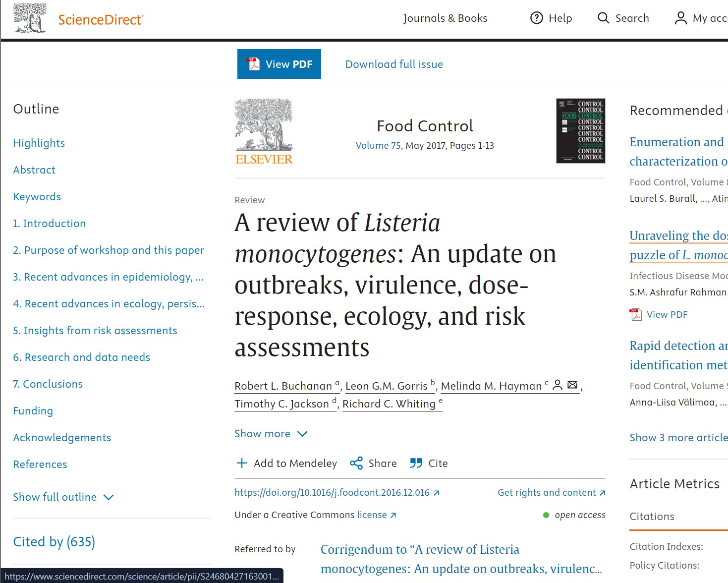Open Help via the question mark icon
This screenshot has height=583, width=728.
point(537,18)
